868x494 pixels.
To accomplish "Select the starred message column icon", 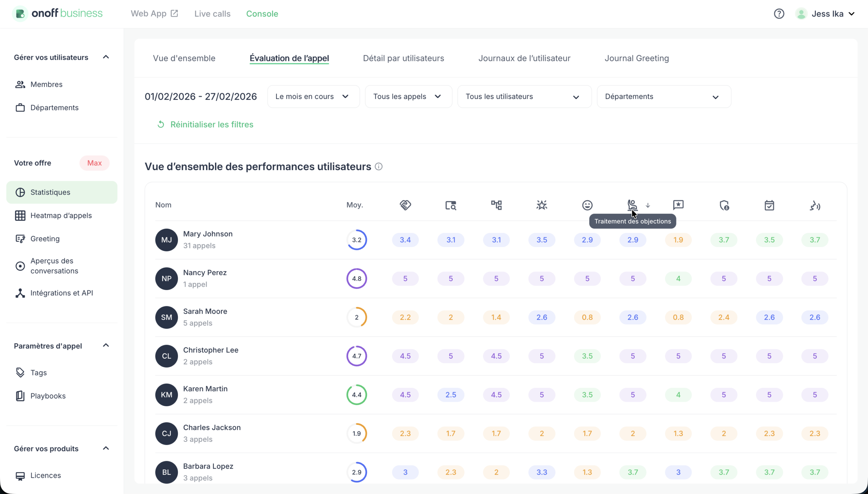I will (678, 205).
